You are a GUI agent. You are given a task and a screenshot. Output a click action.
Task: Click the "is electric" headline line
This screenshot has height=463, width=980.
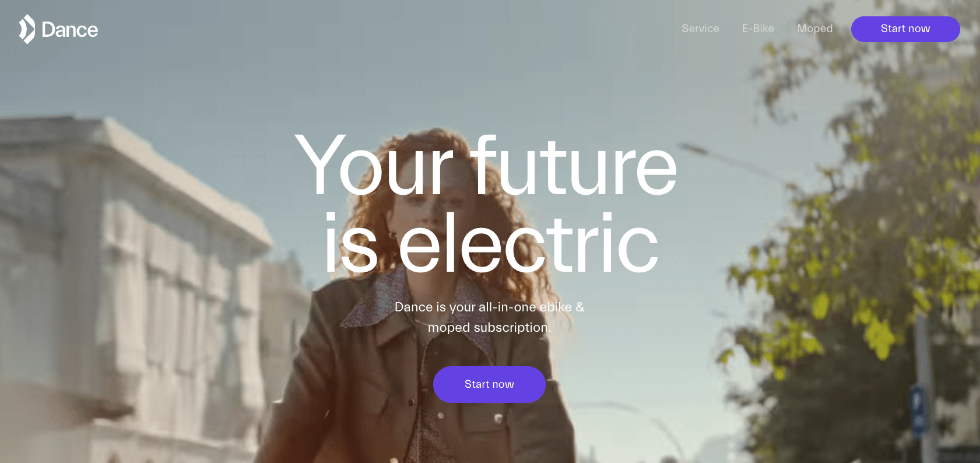coord(491,243)
